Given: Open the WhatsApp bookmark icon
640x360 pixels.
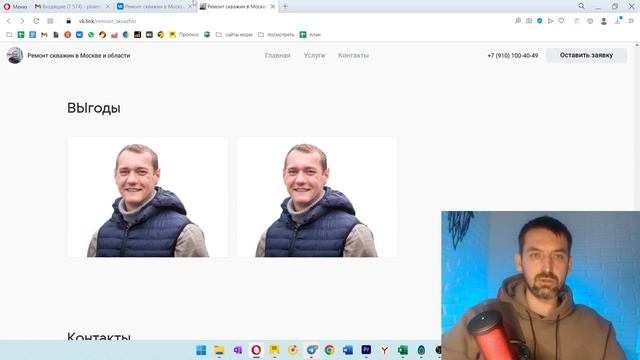Looking at the screenshot, I should (x=91, y=35).
